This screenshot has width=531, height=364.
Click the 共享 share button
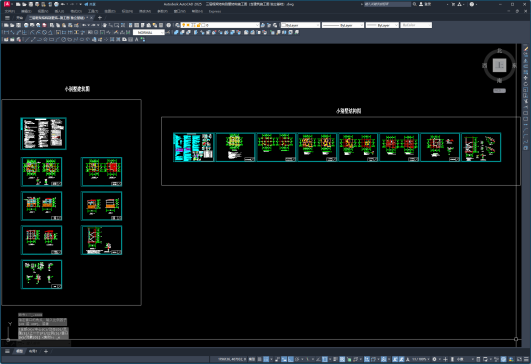pyautogui.click(x=90, y=4)
